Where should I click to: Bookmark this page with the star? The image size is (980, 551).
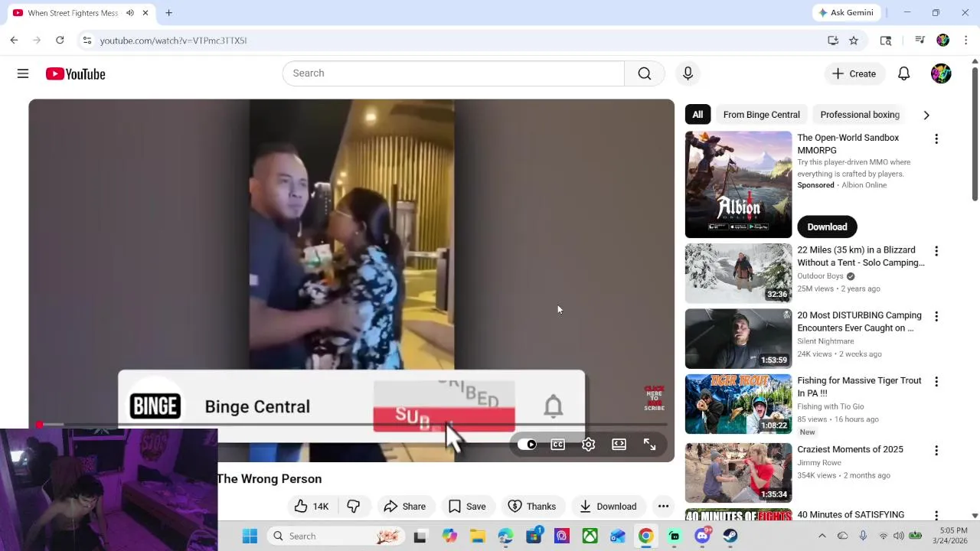click(x=854, y=41)
